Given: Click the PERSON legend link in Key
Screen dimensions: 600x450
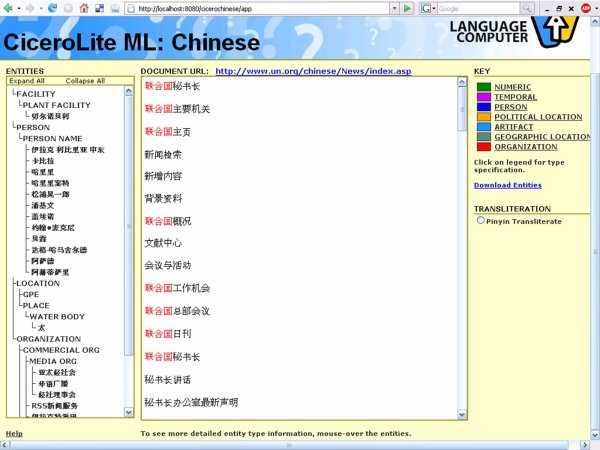Looking at the screenshot, I should (x=510, y=107).
